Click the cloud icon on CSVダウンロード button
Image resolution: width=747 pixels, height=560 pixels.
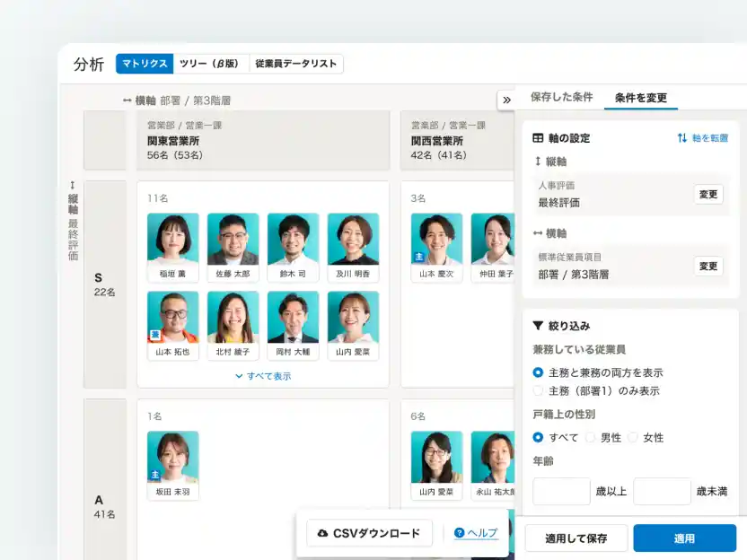tap(322, 533)
